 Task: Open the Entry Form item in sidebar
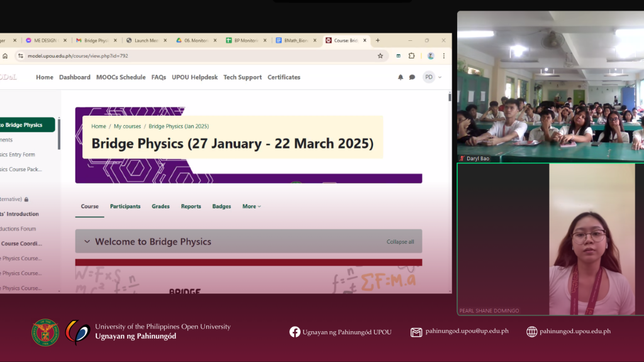click(18, 155)
